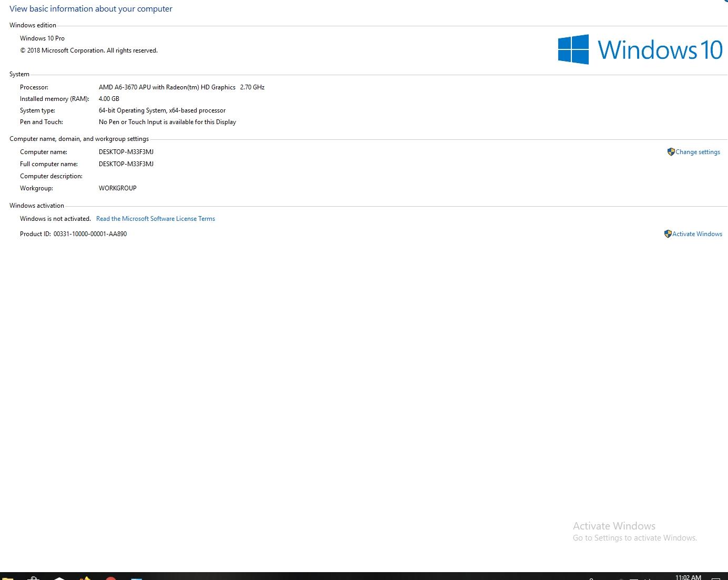Screen dimensions: 728x580
Task: Click the 'Windows edition' section header
Action: click(x=33, y=25)
